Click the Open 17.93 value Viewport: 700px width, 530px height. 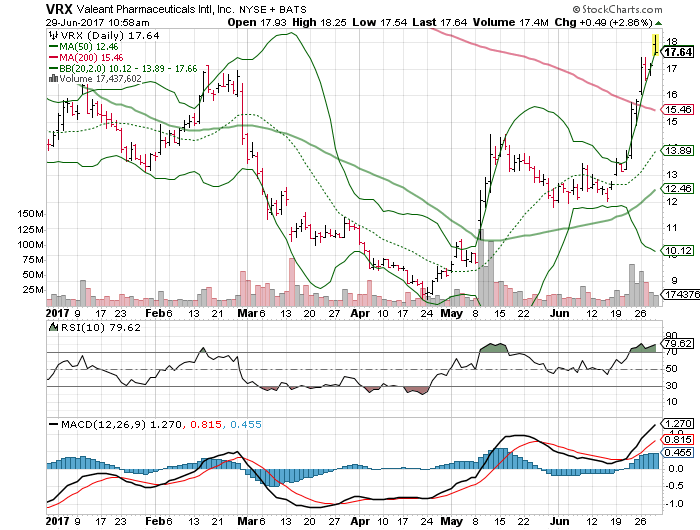tap(257, 22)
